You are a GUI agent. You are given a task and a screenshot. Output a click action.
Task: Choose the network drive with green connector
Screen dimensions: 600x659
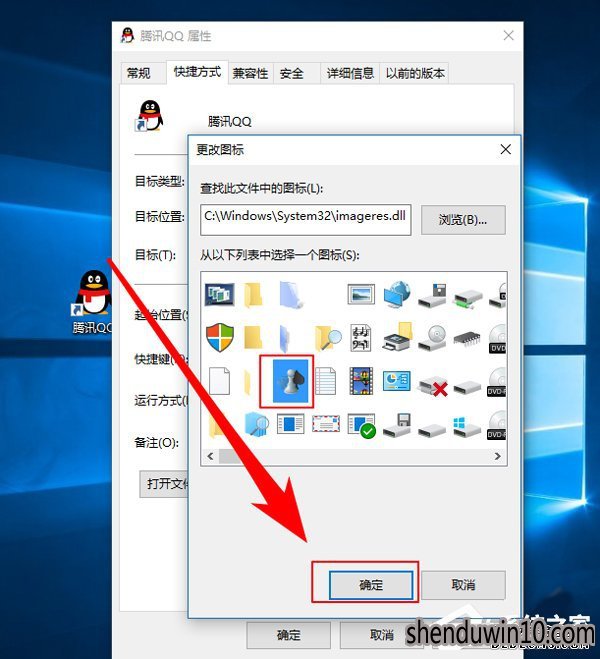pyautogui.click(x=468, y=298)
